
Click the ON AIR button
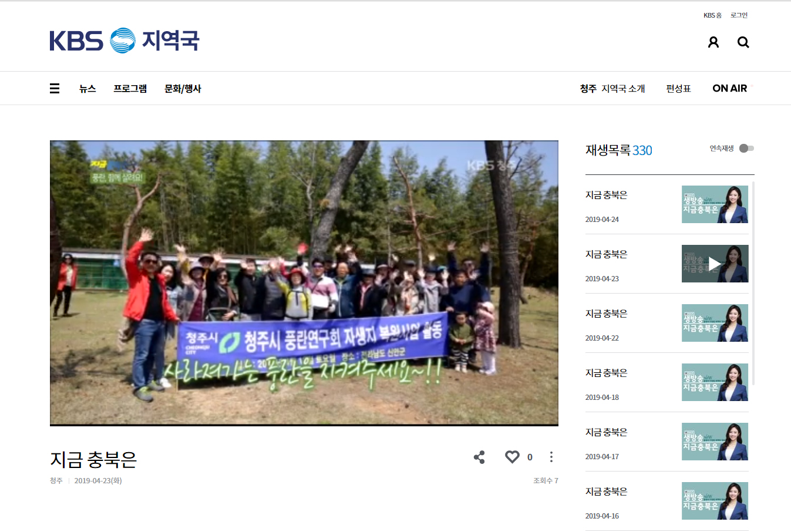(730, 89)
